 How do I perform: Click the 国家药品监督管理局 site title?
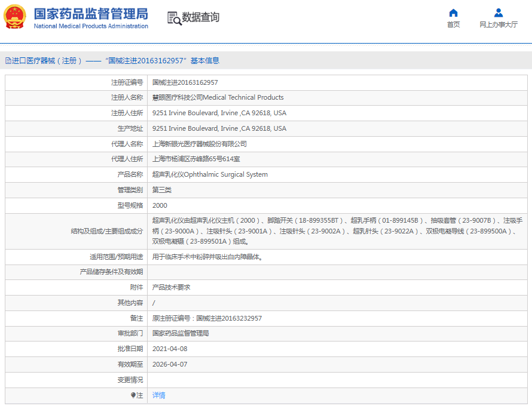point(91,14)
